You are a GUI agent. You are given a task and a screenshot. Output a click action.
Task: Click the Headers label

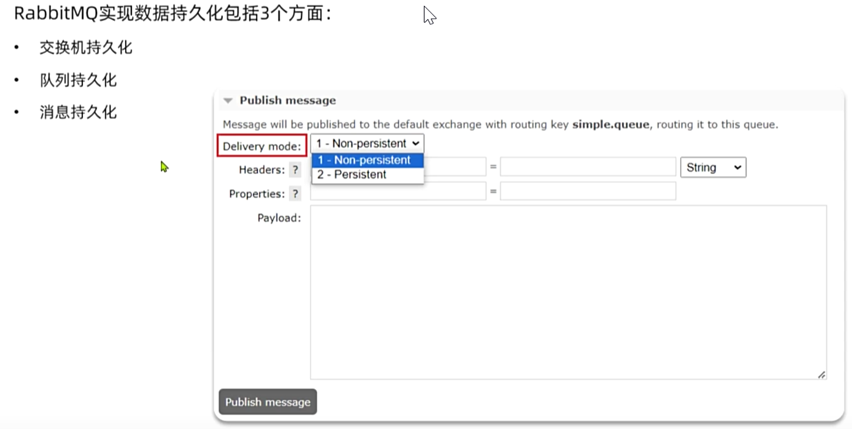pos(262,170)
